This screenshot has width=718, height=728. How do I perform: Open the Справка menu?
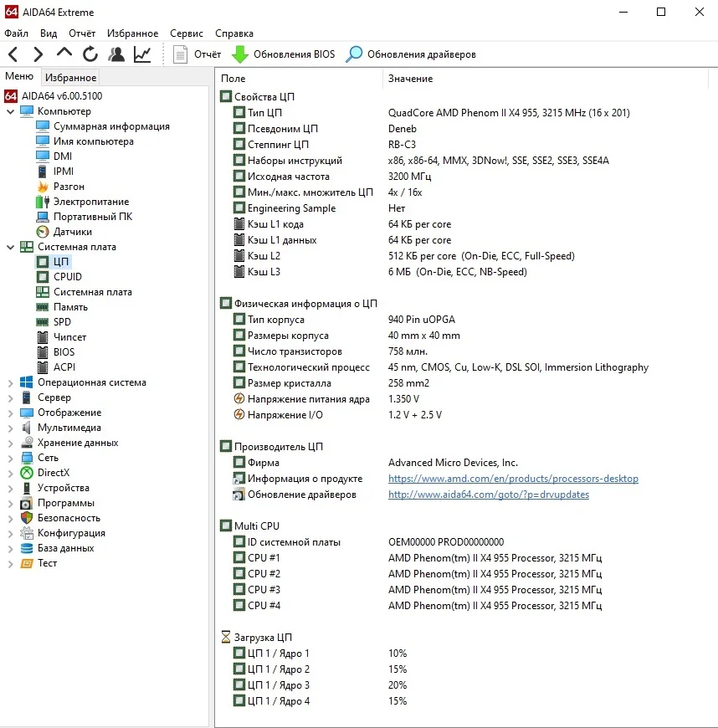234,33
